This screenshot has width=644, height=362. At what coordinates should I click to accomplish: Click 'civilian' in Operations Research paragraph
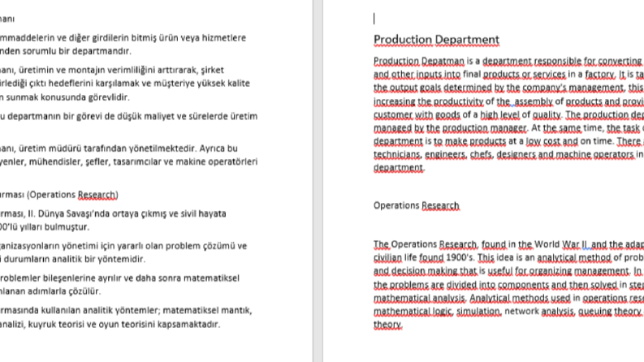(x=387, y=258)
